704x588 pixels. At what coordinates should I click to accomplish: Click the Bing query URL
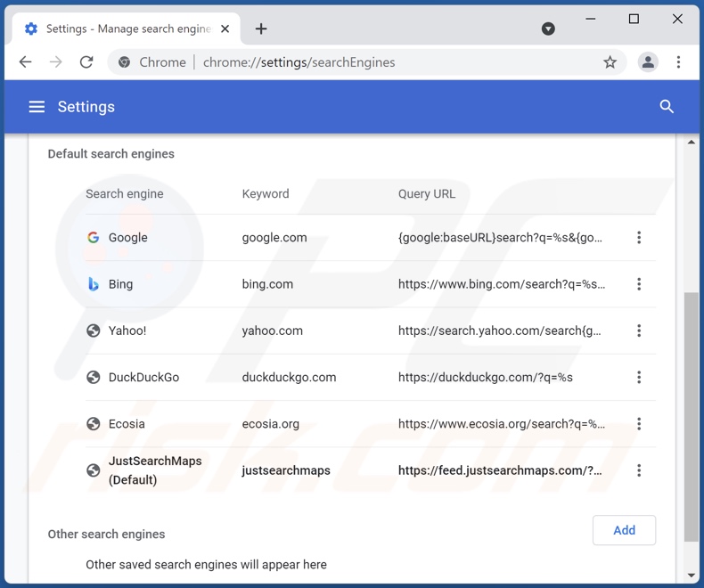click(502, 284)
